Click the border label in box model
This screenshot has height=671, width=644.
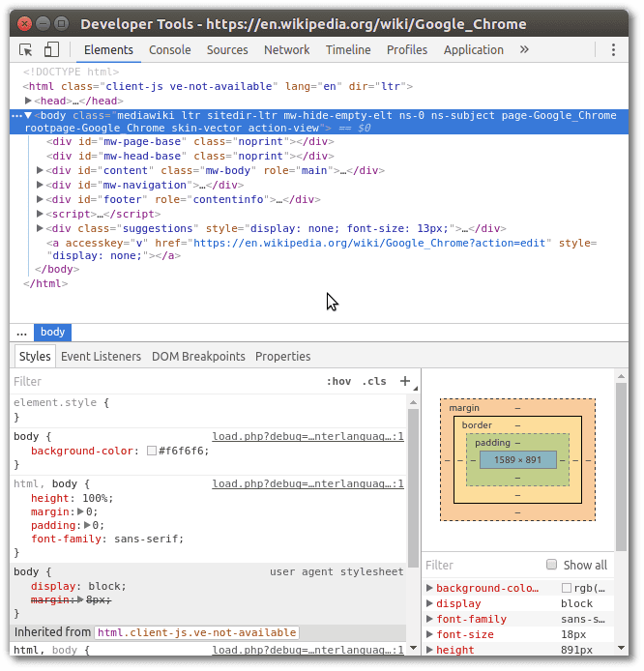click(477, 425)
